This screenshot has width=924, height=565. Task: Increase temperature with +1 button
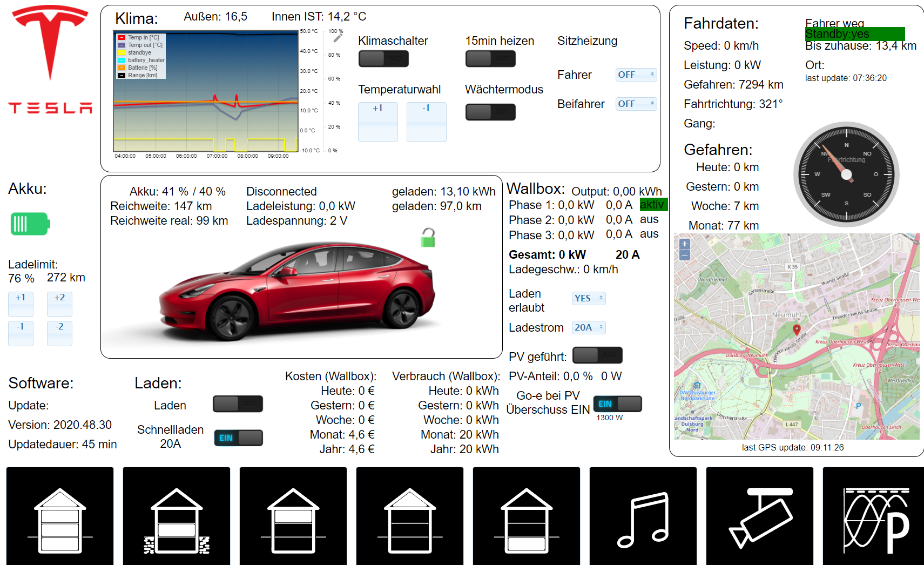(378, 122)
